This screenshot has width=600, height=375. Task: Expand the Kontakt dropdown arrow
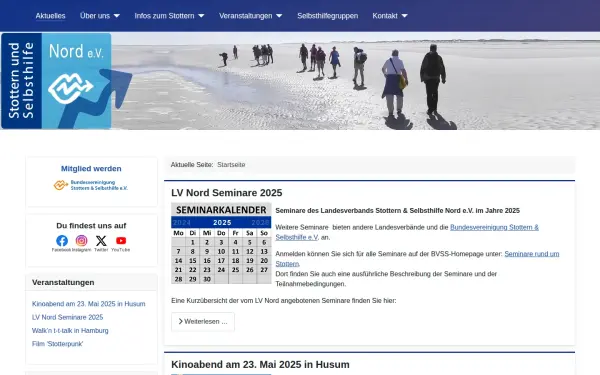tap(404, 16)
